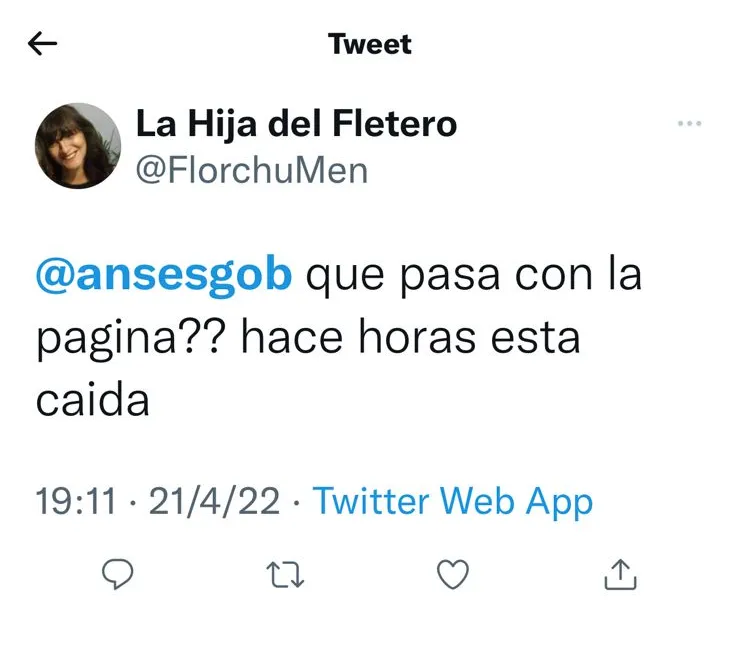Viewport: 731px width, 669px height.
Task: Select the word "esta" in the tweet
Action: [x=535, y=339]
